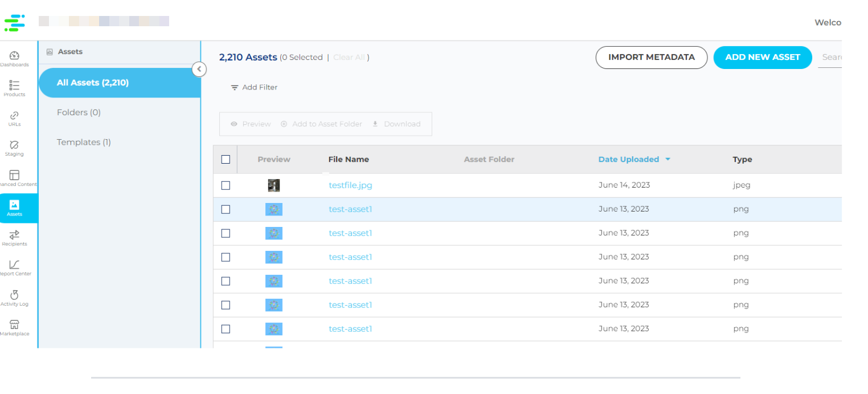Sort by Date Uploaded column arrow
Image resolution: width=868 pixels, height=394 pixels.
668,160
